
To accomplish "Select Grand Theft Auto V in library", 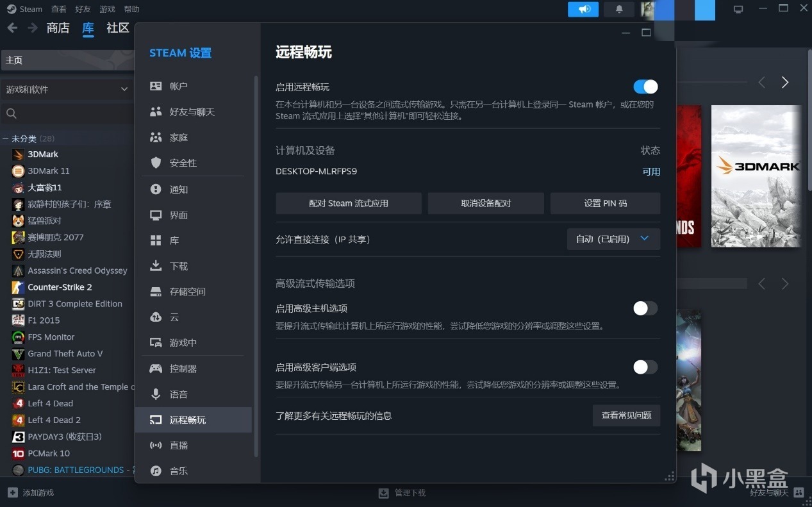I will 65,353.
